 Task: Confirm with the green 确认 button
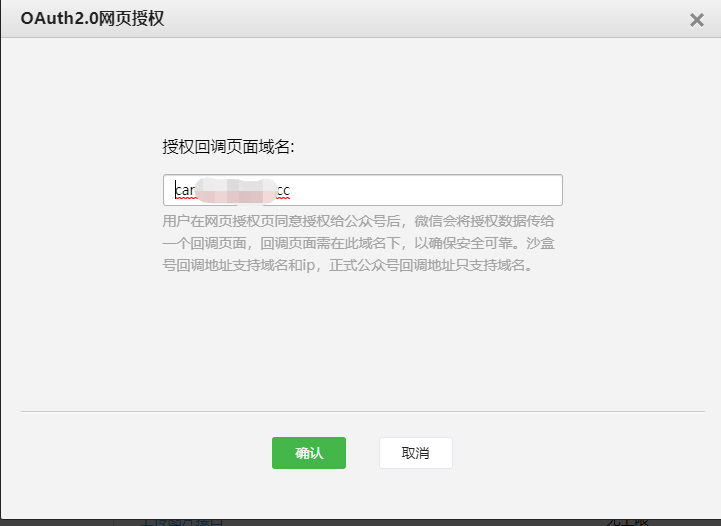(309, 453)
